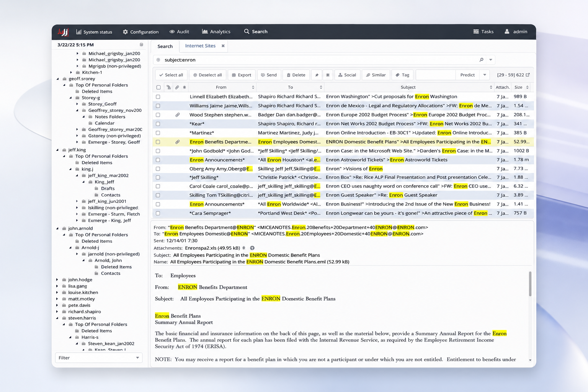588x392 pixels.
Task: Open the Analytics section
Action: point(216,32)
